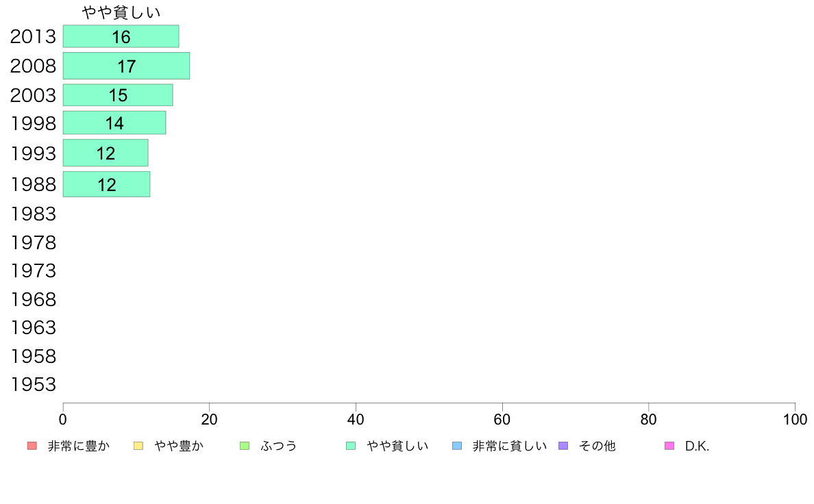814x504 pixels.
Task: Select the 2008 bar showing 17
Action: pyautogui.click(x=126, y=66)
